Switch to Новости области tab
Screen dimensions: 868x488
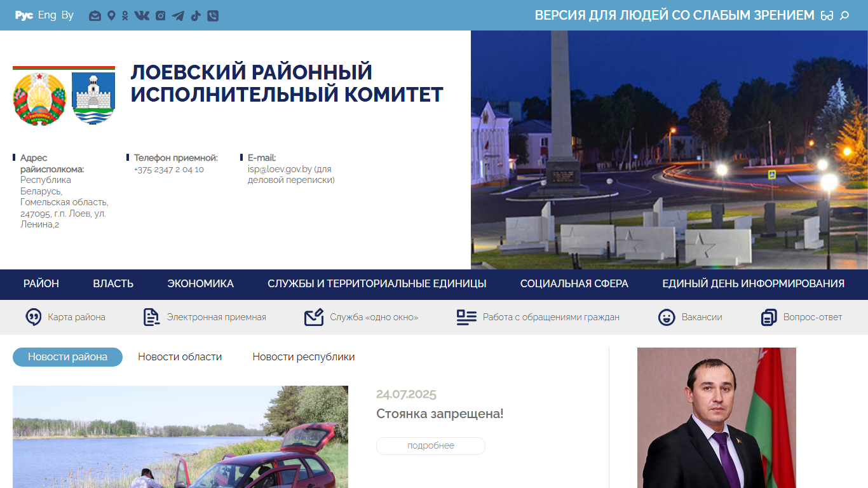[180, 357]
